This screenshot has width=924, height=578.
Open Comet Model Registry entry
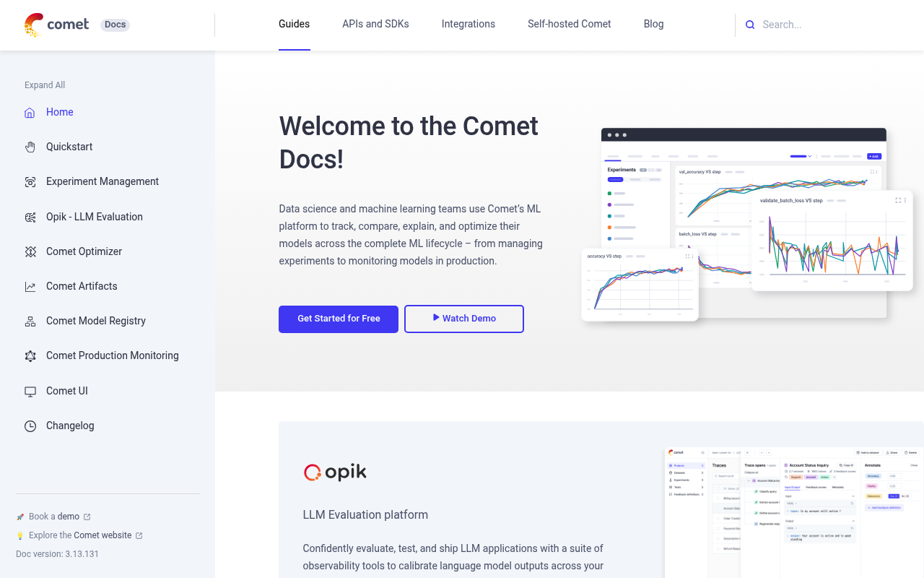96,321
